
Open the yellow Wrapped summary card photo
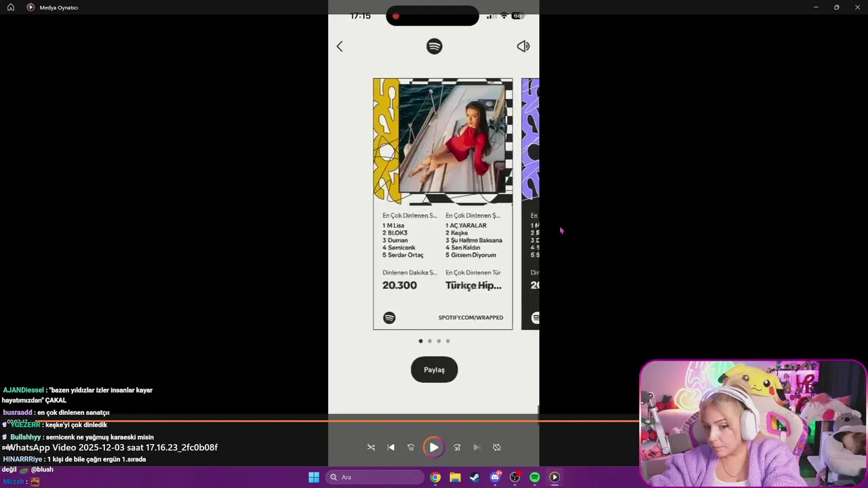(x=452, y=138)
